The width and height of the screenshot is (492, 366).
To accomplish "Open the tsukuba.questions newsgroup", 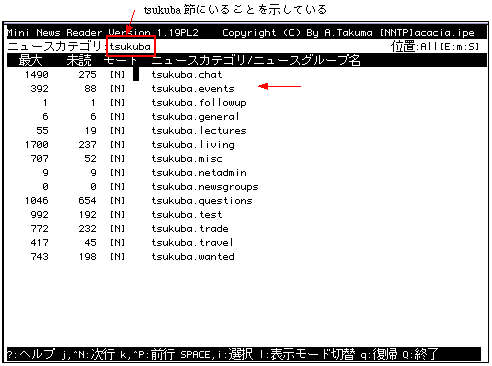I will [202, 200].
